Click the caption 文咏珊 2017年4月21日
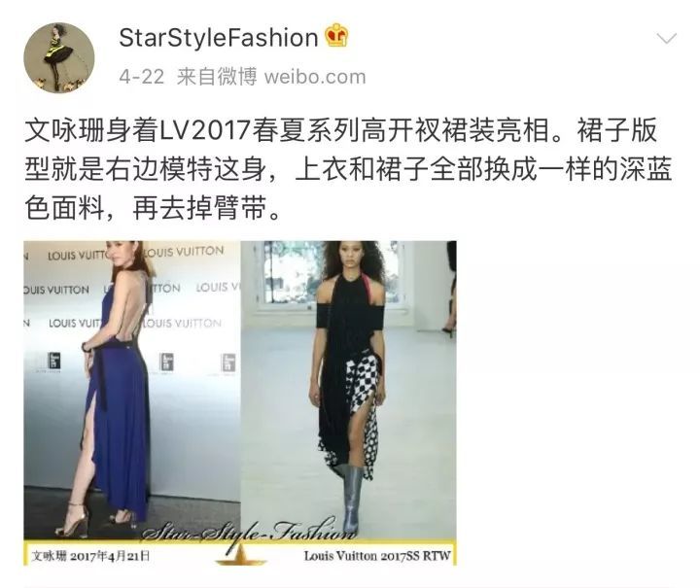The height and width of the screenshot is (588, 700). (90, 556)
